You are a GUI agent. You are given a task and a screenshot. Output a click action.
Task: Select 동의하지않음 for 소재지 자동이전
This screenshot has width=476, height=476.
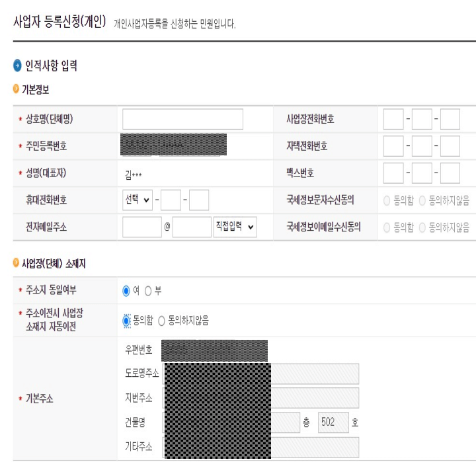(161, 321)
